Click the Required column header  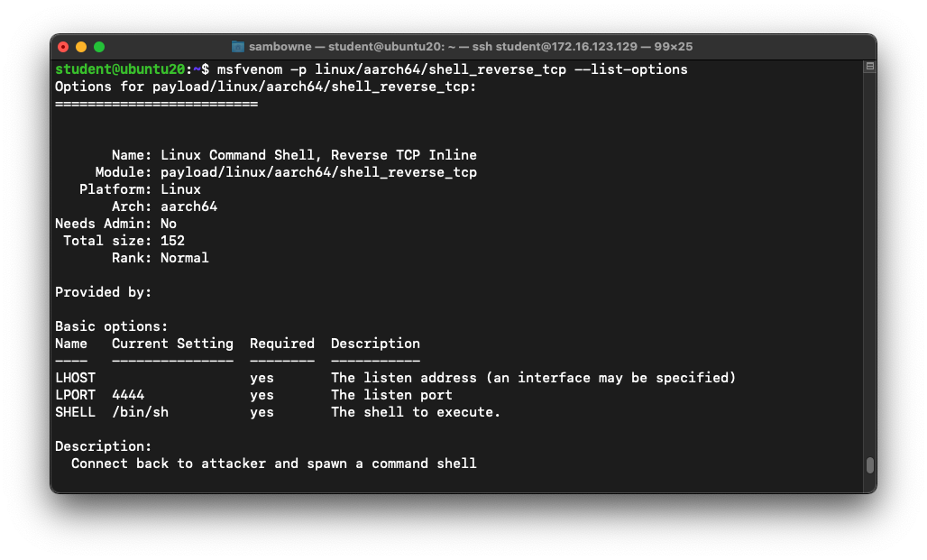tap(282, 344)
